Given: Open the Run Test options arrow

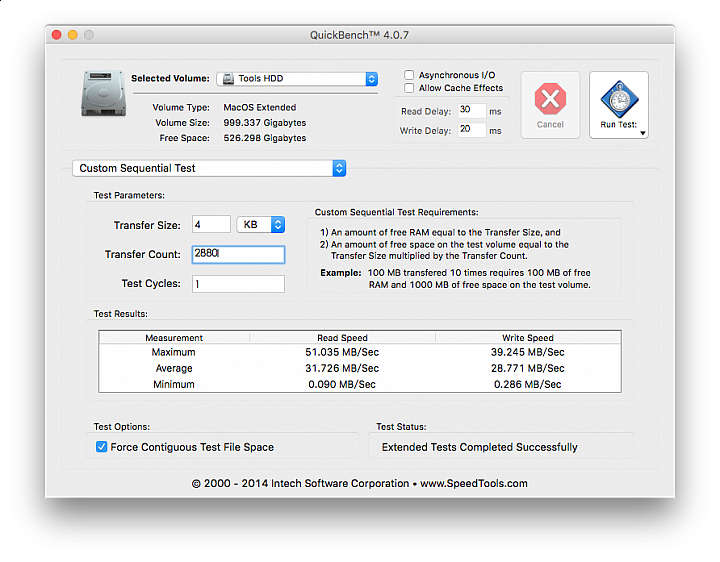Looking at the screenshot, I should click(x=643, y=133).
